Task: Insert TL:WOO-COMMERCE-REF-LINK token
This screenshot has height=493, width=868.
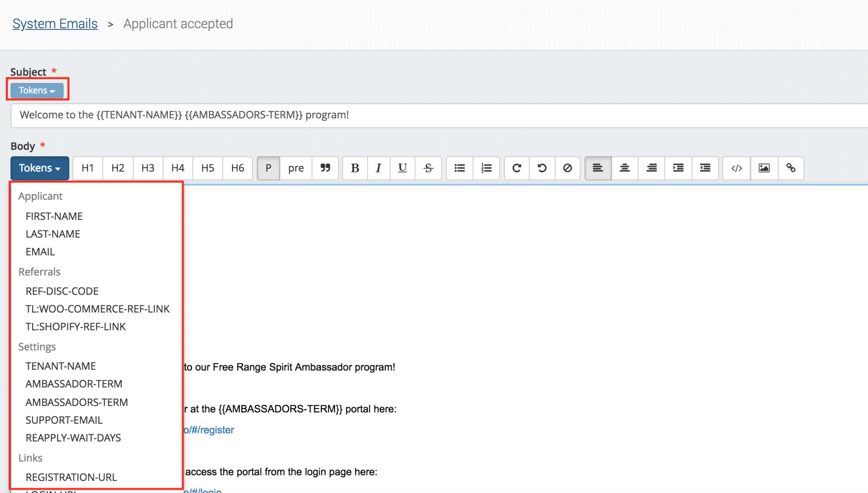Action: [97, 309]
